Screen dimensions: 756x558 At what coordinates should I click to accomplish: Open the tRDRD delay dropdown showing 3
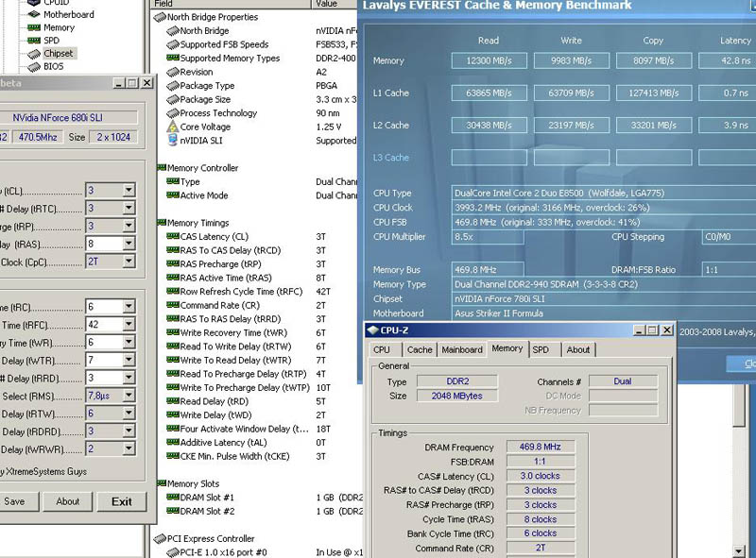point(129,431)
